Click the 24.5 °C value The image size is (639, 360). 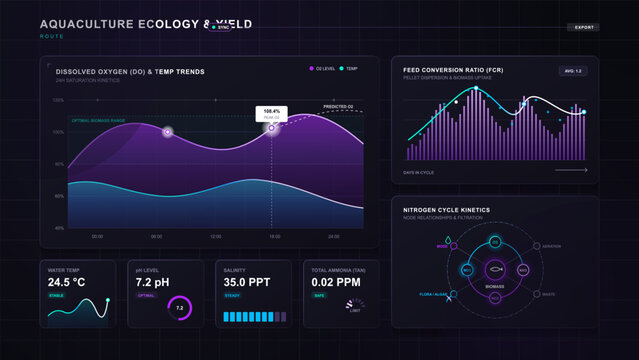[x=66, y=282]
